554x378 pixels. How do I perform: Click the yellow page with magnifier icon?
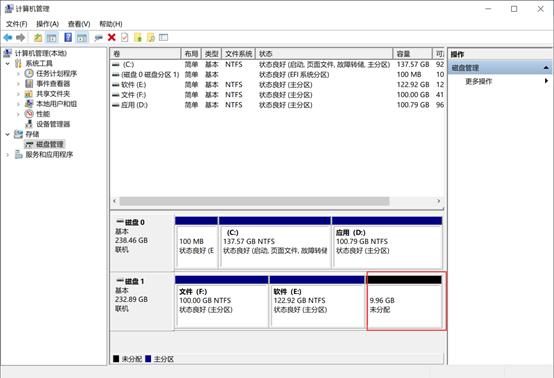151,37
